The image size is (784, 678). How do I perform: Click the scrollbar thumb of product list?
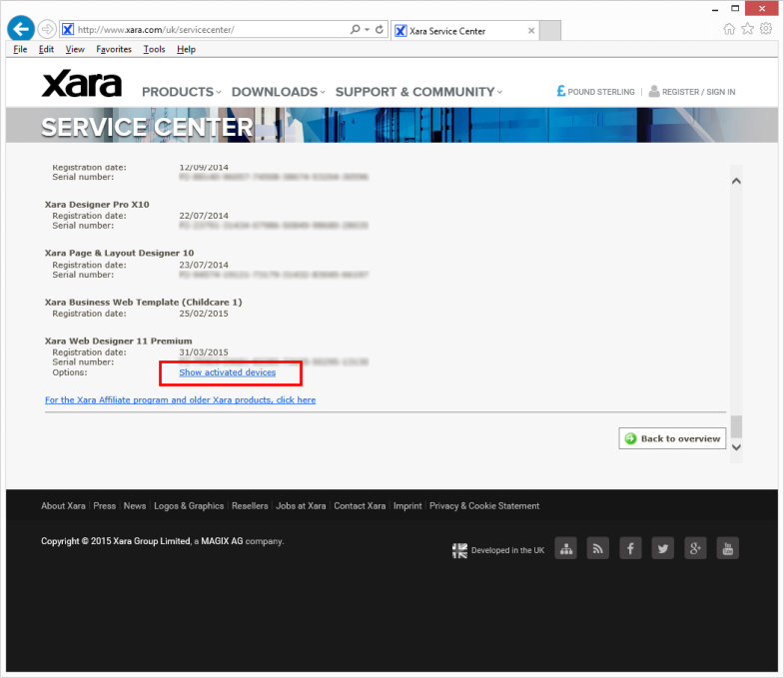(x=736, y=426)
